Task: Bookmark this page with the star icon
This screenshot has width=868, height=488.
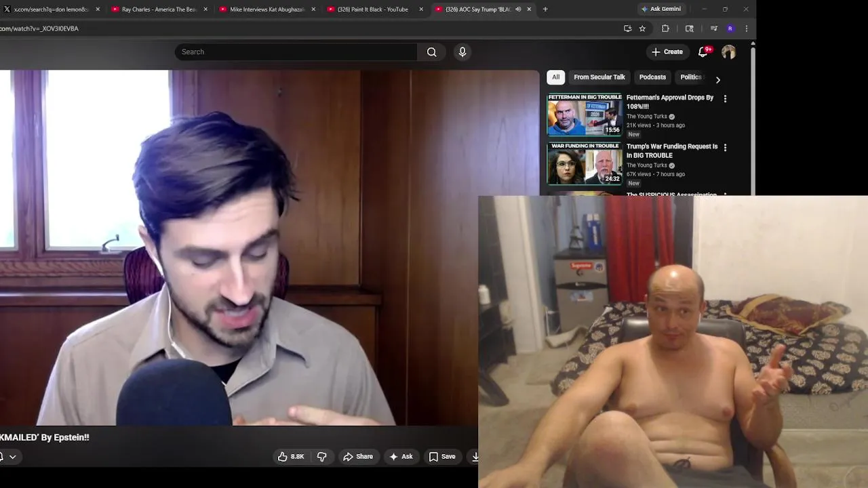Action: point(642,28)
